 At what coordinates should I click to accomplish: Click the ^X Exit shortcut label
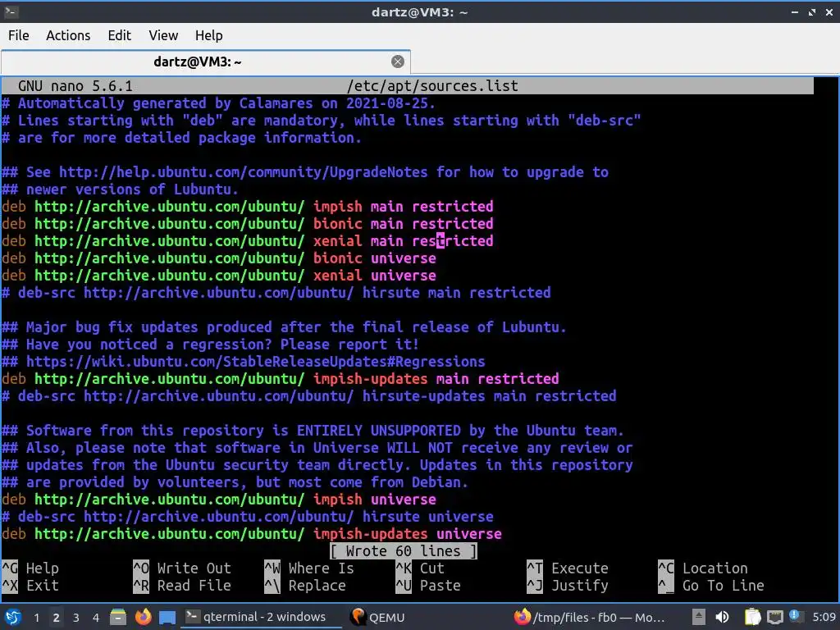(30, 585)
